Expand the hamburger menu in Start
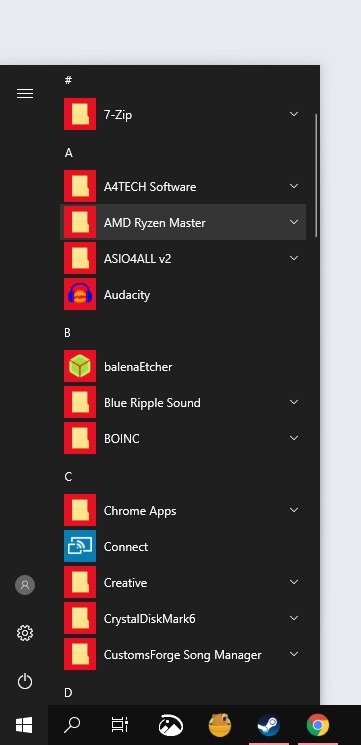This screenshot has height=745, width=361. tap(25, 94)
